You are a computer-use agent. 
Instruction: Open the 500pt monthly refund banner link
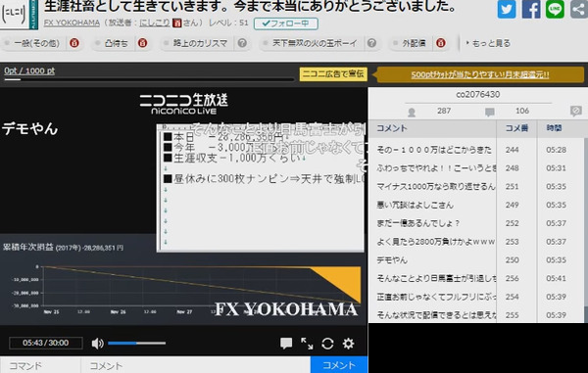(480, 74)
